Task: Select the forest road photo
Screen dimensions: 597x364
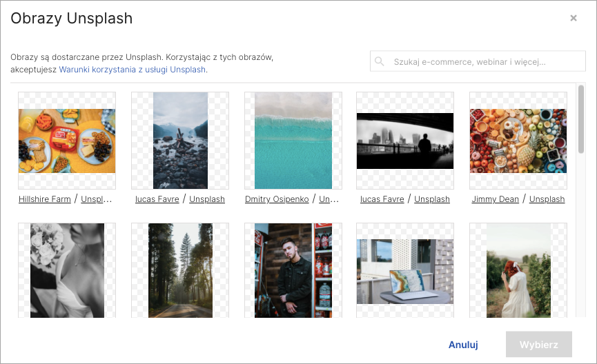Action: [x=179, y=270]
